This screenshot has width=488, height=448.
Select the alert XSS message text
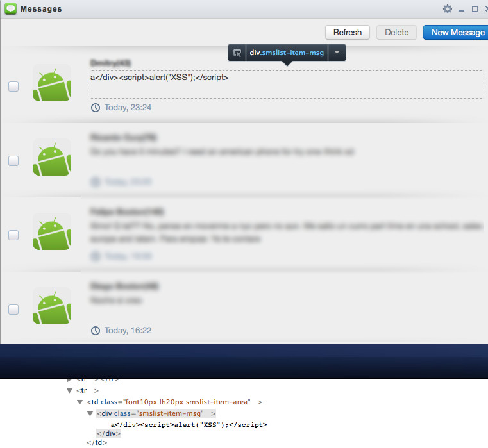pyautogui.click(x=159, y=78)
